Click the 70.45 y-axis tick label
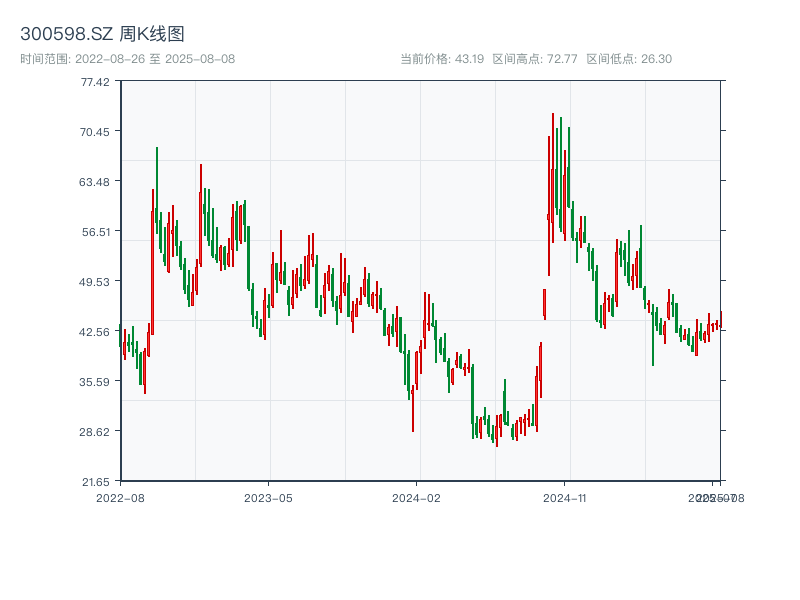The width and height of the screenshot is (800, 600). coord(96,131)
